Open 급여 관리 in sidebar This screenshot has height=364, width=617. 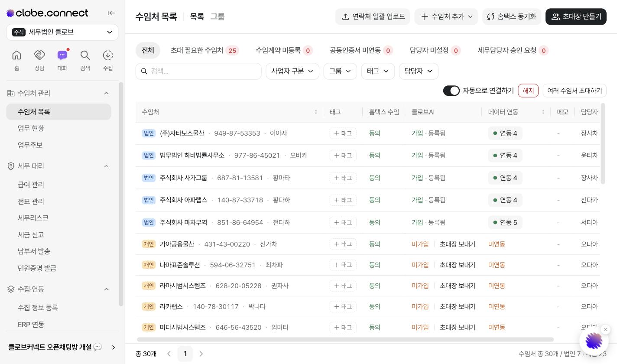[x=58, y=185]
